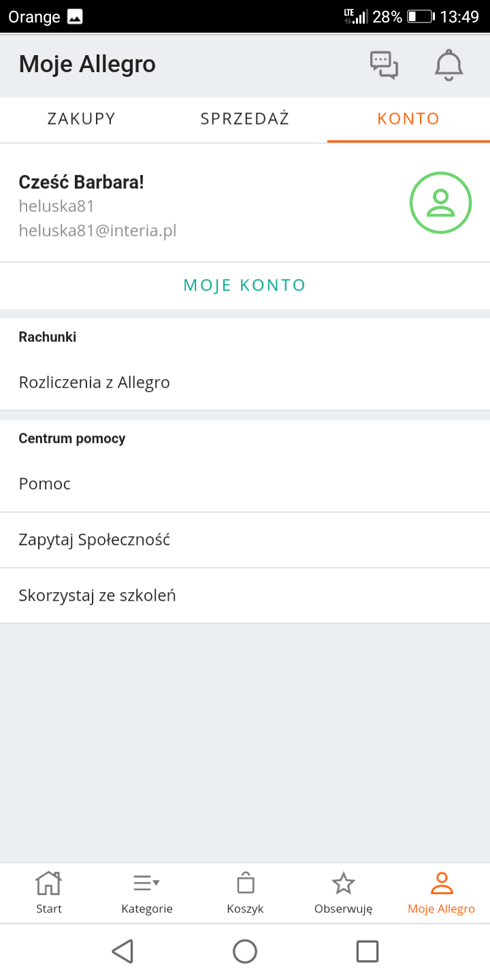Screen dimensions: 490x980
Task: Open Rozliczenia z Allegro
Action: pyautogui.click(x=94, y=382)
